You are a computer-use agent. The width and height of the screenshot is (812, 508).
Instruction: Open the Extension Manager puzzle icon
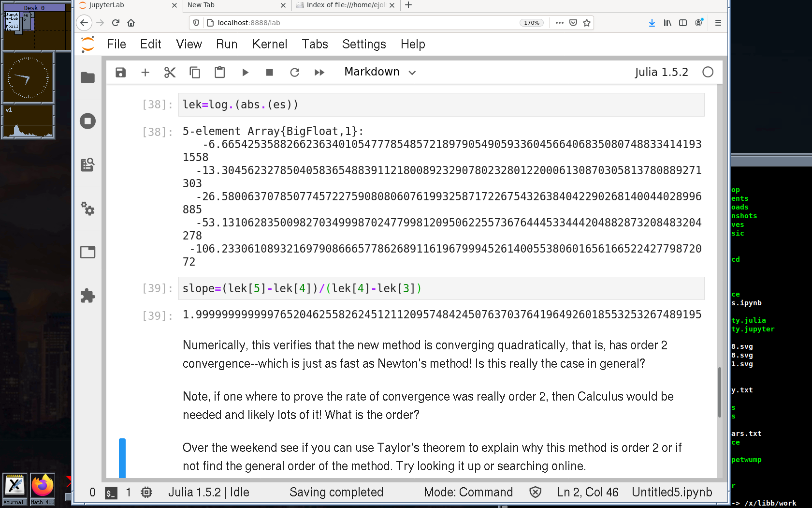87,296
